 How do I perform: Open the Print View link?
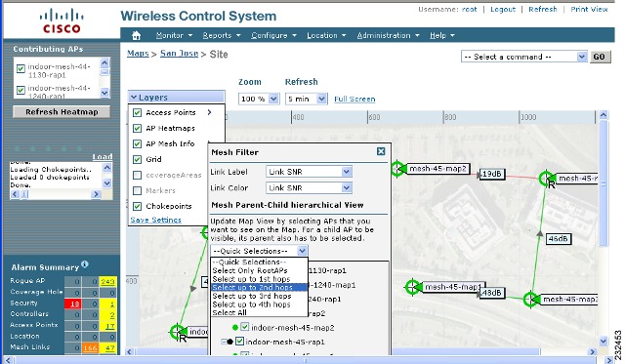click(589, 9)
